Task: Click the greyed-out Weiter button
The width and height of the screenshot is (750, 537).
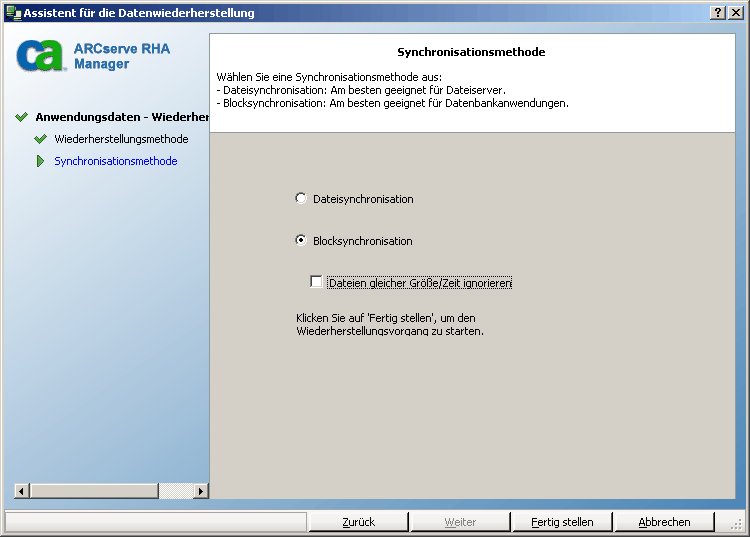Action: tap(460, 522)
